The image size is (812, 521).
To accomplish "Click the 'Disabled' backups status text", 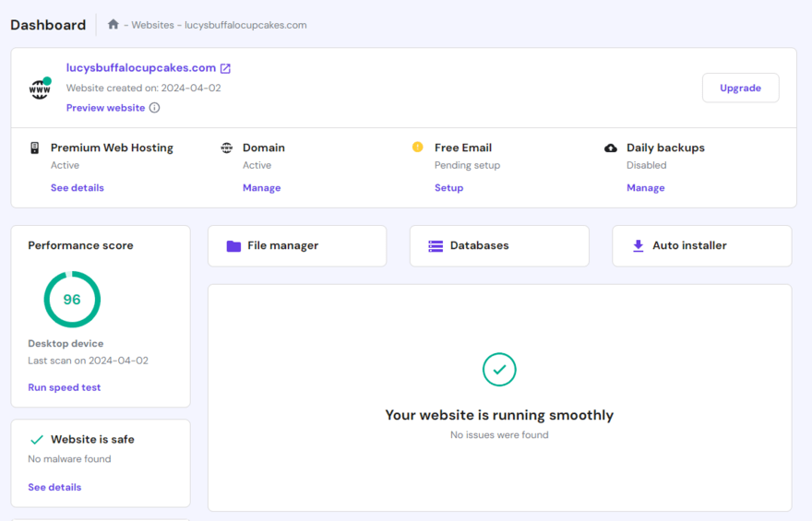I will [x=646, y=166].
